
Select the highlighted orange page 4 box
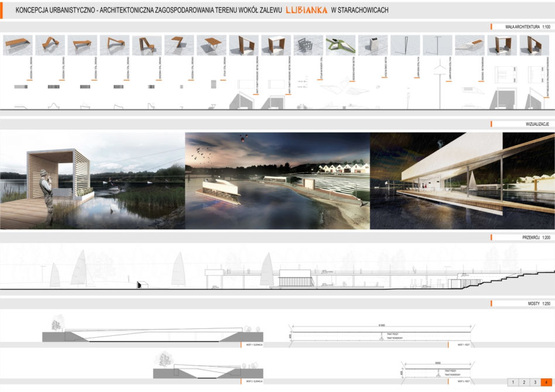pos(546,382)
